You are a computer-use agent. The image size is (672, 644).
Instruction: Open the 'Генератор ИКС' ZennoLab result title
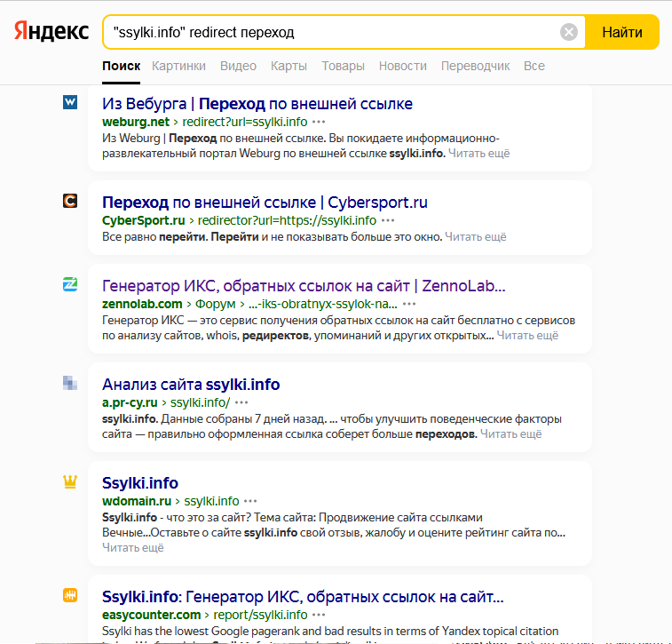click(304, 286)
